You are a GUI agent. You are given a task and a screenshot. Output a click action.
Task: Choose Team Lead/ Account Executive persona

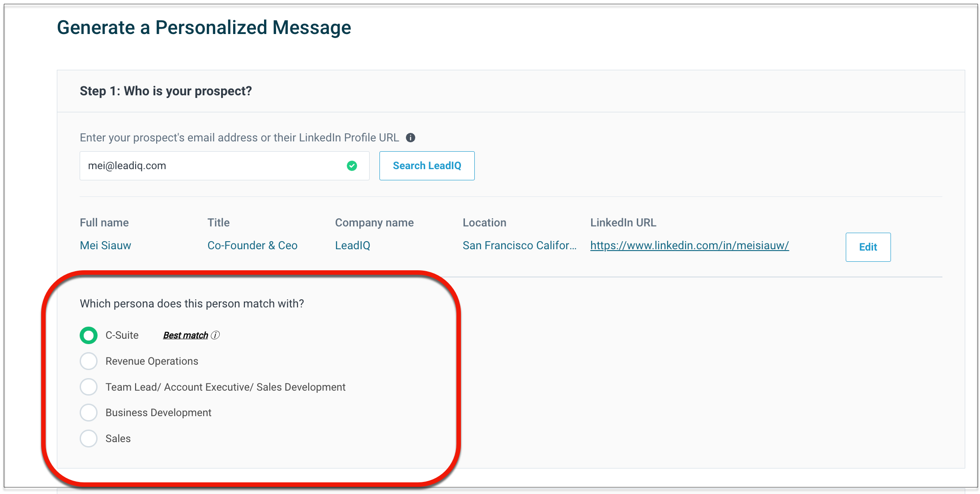89,387
